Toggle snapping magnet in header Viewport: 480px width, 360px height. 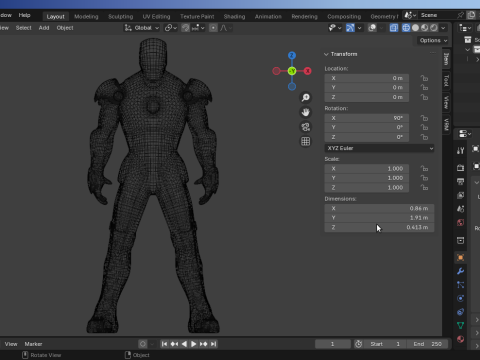(186, 28)
